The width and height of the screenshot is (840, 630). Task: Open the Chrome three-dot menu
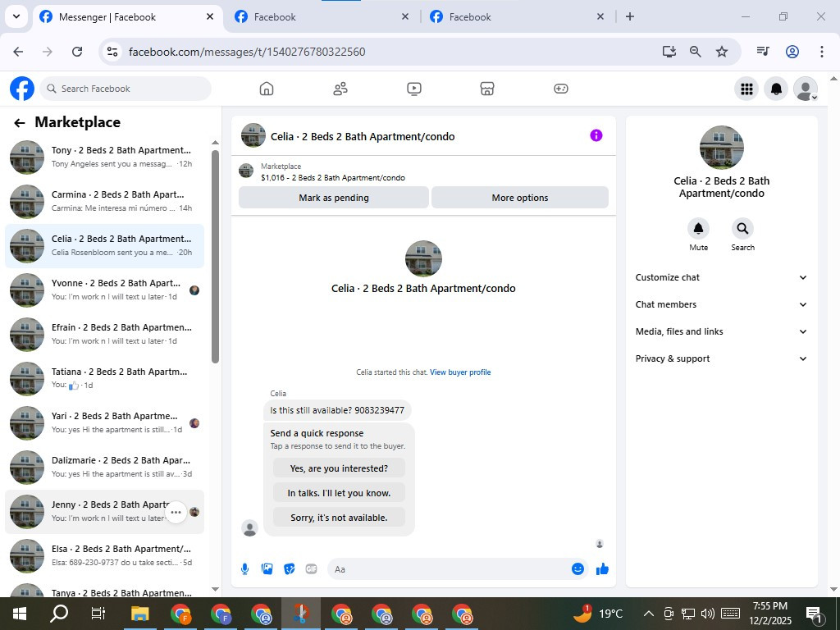(x=822, y=52)
